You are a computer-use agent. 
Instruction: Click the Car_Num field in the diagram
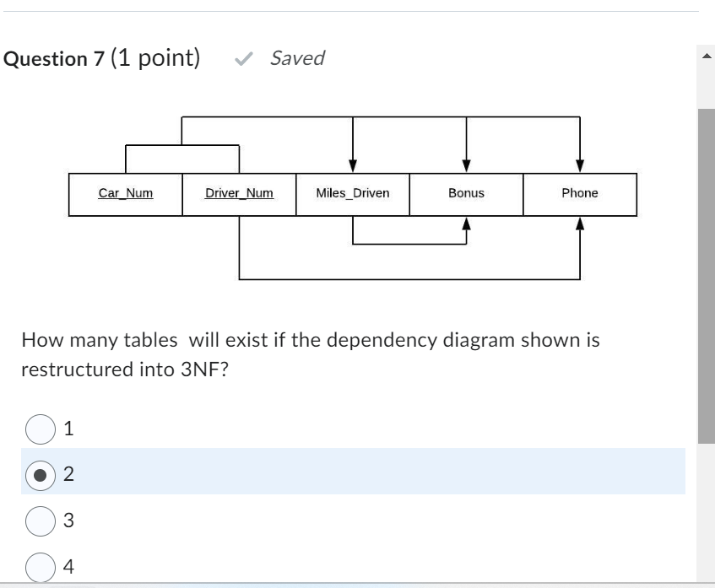click(125, 193)
